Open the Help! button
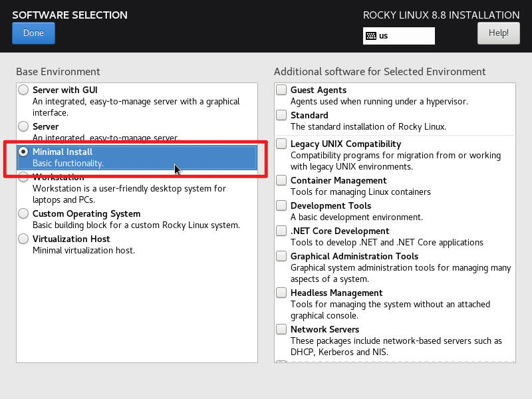532x399 pixels. pos(498,33)
